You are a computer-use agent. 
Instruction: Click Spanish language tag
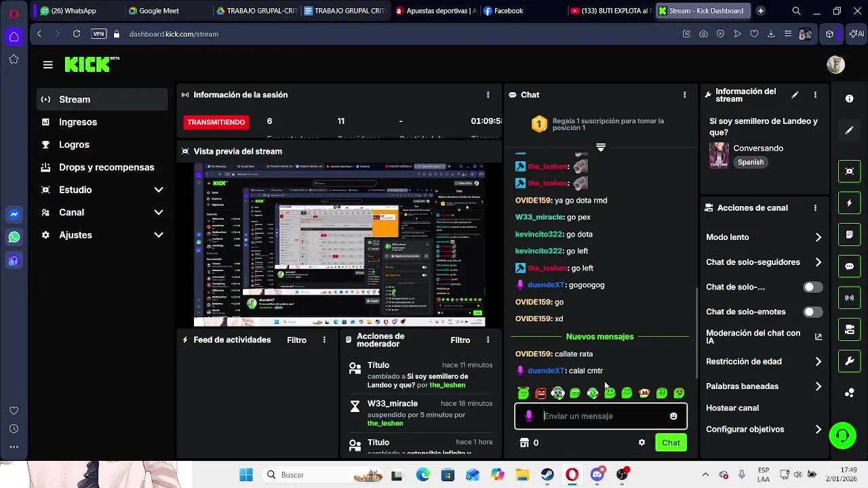pyautogui.click(x=751, y=163)
